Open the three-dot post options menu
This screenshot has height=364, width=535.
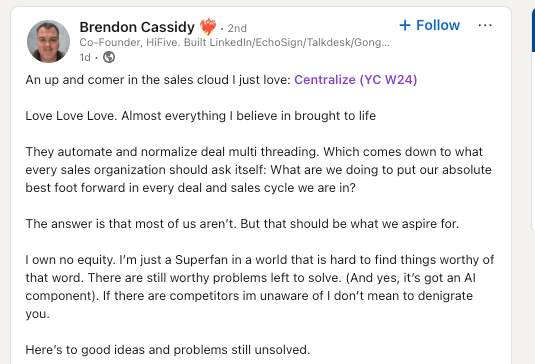[x=485, y=25]
